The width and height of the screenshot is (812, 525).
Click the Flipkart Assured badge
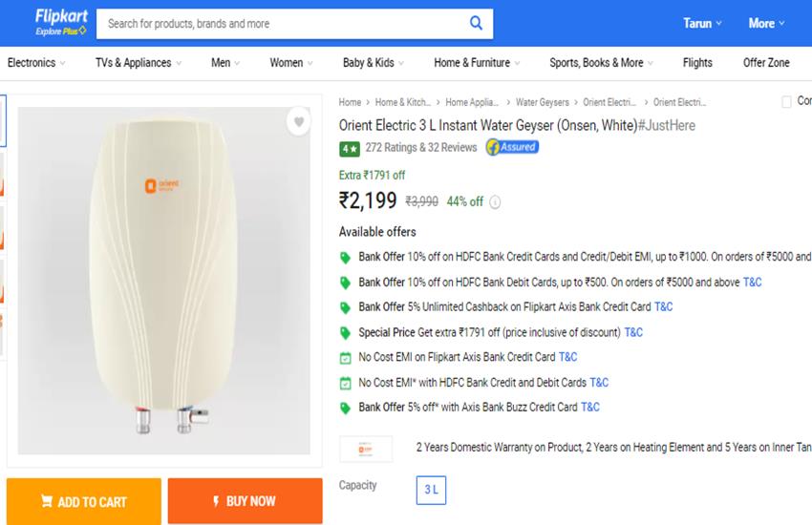point(512,147)
